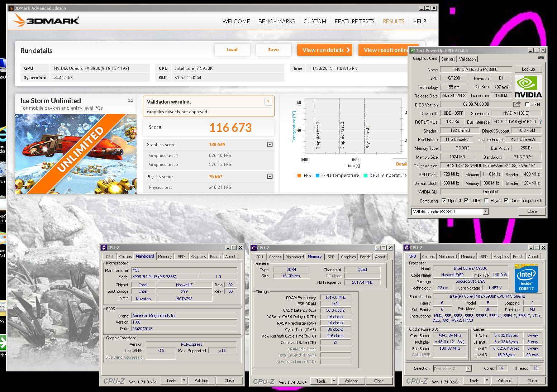The height and width of the screenshot is (392, 557).
Task: Collapse the Physics score section
Action: [270, 176]
